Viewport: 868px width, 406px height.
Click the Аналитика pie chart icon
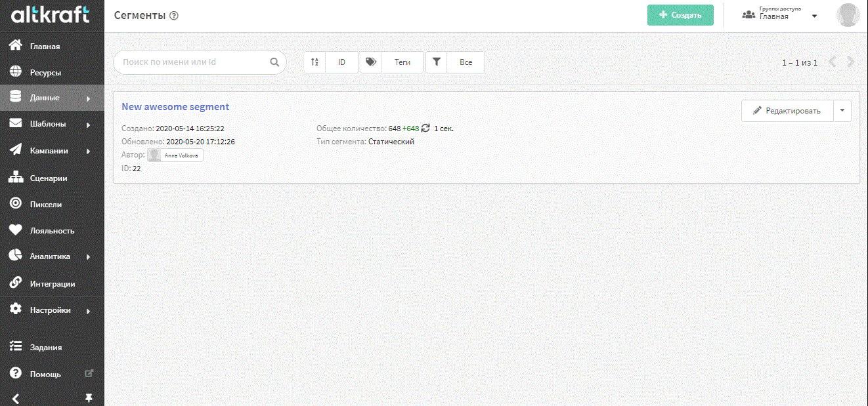click(x=16, y=256)
